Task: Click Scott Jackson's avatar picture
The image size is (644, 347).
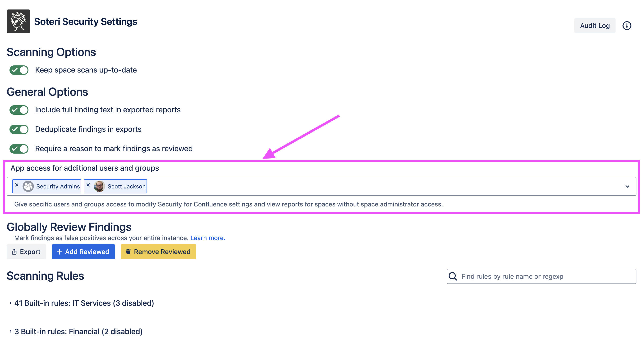Action: pyautogui.click(x=99, y=186)
